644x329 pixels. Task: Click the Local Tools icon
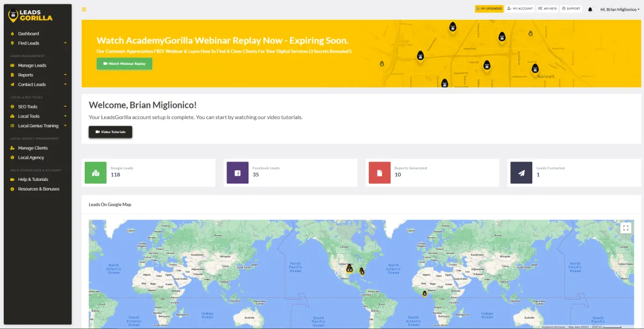click(x=12, y=116)
